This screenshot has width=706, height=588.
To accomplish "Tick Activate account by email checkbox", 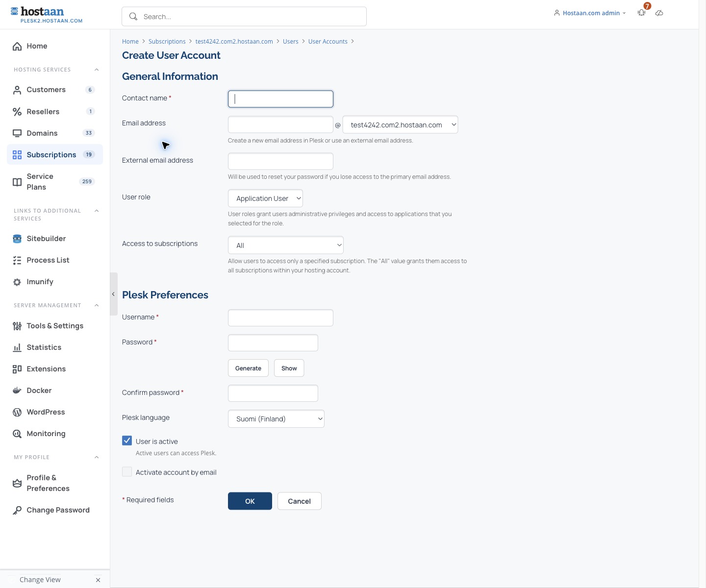I will click(127, 471).
